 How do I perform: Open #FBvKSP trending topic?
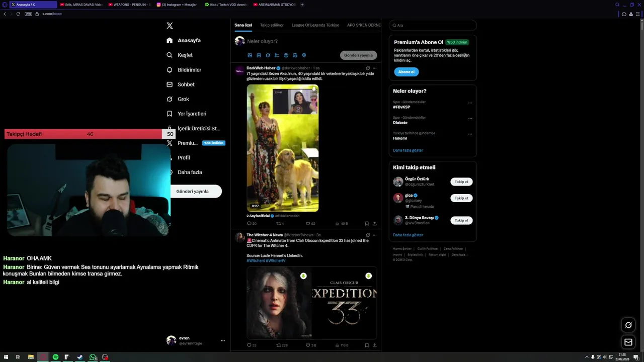401,107
